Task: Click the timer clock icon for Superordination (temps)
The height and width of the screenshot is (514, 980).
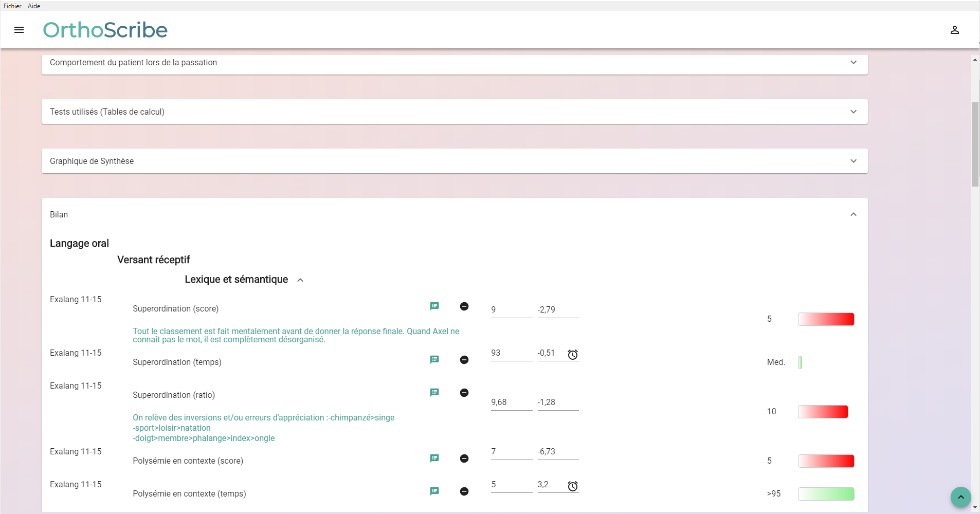Action: (572, 355)
